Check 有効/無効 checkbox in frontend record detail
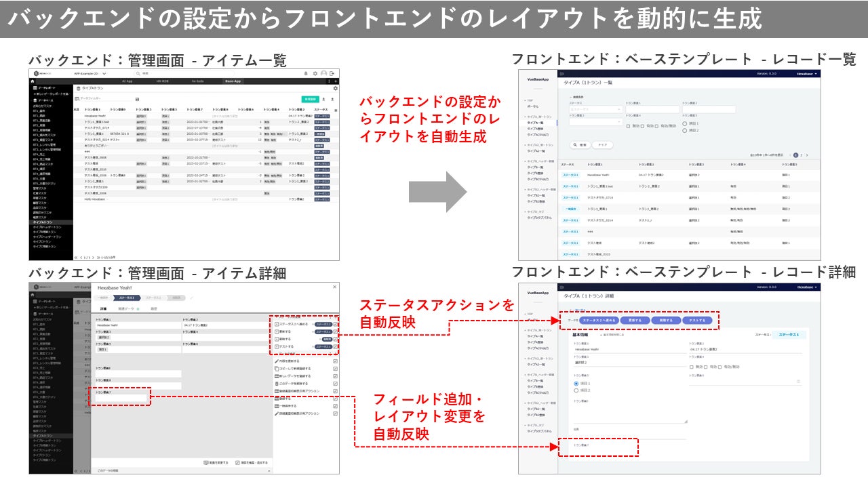Viewport: 868px width, 488px height. 720,367
